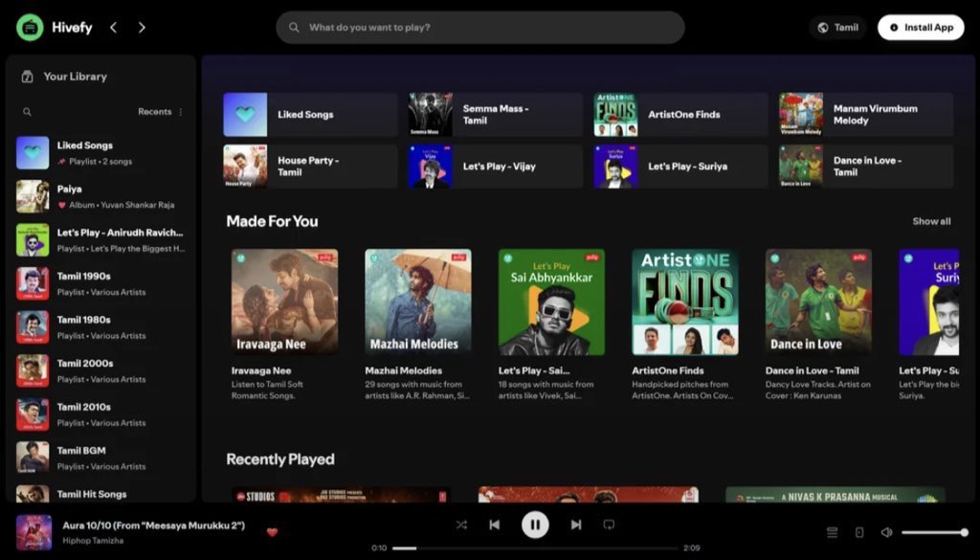This screenshot has width=980, height=560.
Task: Click the Dance in Love - Tamil card title
Action: [x=812, y=370]
